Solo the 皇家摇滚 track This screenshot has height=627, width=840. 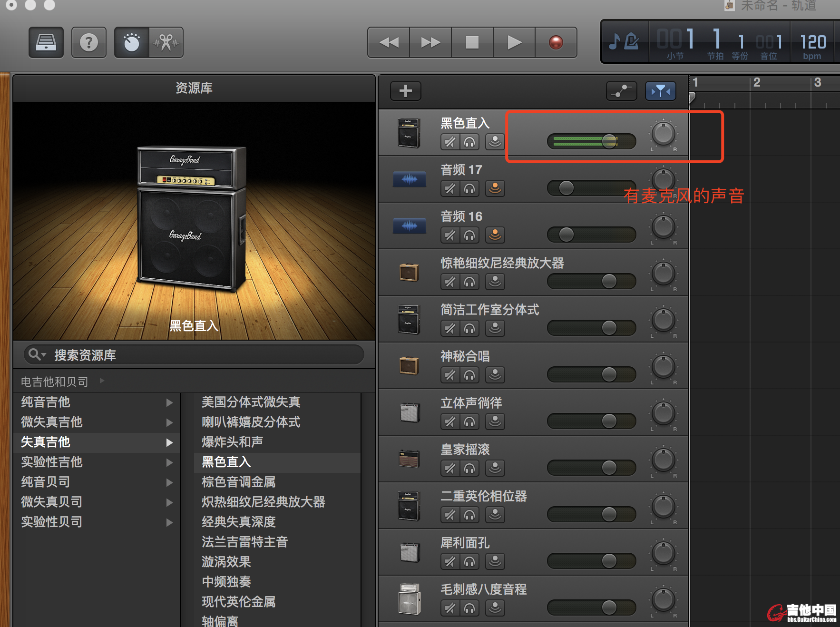pos(469,468)
